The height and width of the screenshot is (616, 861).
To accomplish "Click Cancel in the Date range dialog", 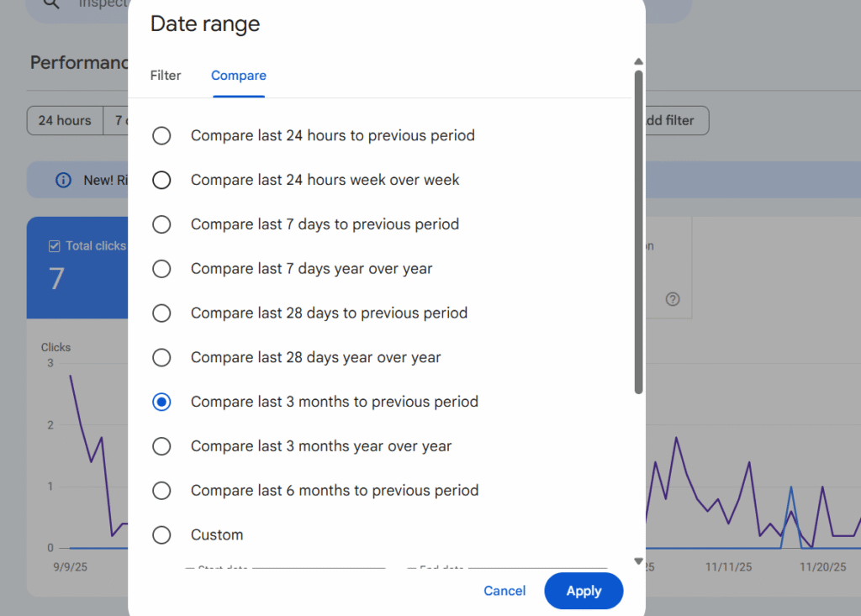I will point(504,591).
